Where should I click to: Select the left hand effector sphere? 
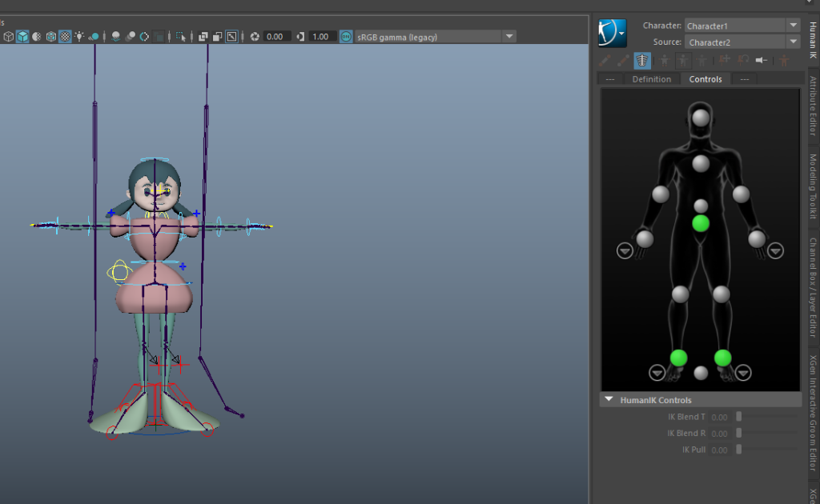point(645,239)
